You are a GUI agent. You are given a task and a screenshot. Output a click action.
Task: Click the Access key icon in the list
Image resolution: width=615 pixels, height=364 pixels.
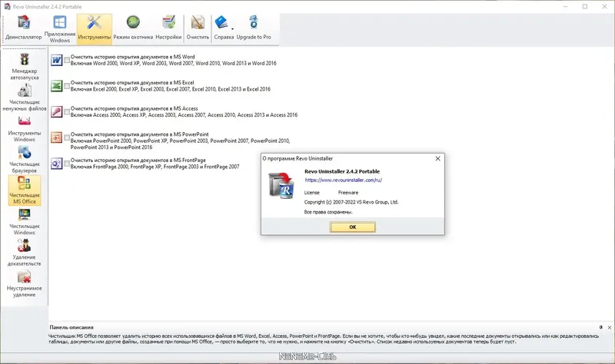point(56,111)
